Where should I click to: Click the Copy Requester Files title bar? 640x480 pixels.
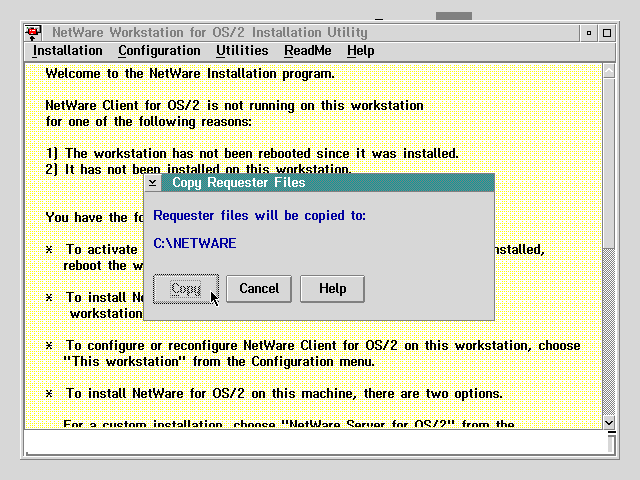pos(328,182)
